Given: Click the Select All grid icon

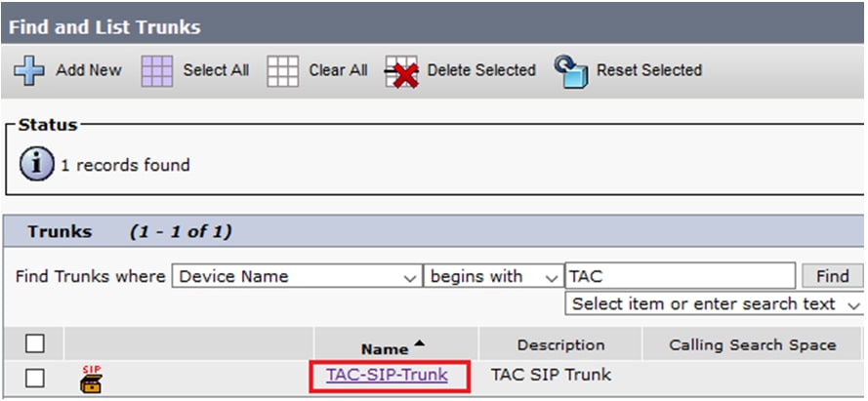Looking at the screenshot, I should pyautogui.click(x=156, y=71).
